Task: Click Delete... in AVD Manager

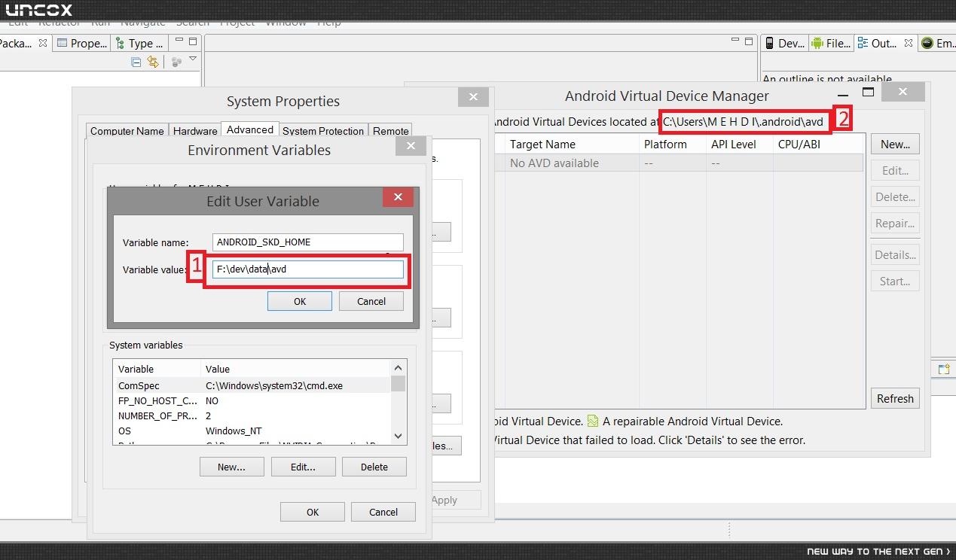Action: [x=895, y=196]
